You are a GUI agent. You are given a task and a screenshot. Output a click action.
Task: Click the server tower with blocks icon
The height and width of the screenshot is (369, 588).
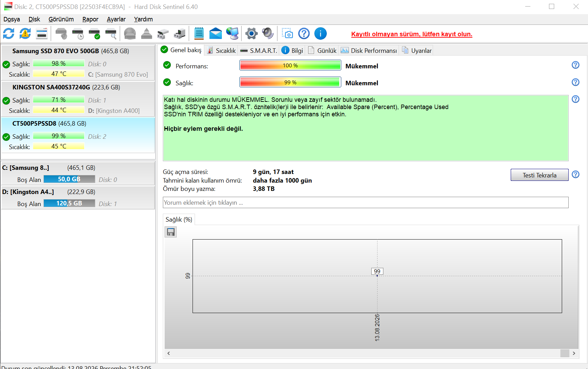[x=180, y=33]
